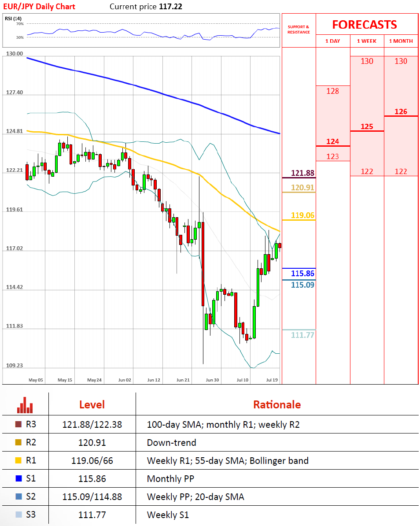Click the R2 gold color swatch
This screenshot has width=420, height=526.
19,442
